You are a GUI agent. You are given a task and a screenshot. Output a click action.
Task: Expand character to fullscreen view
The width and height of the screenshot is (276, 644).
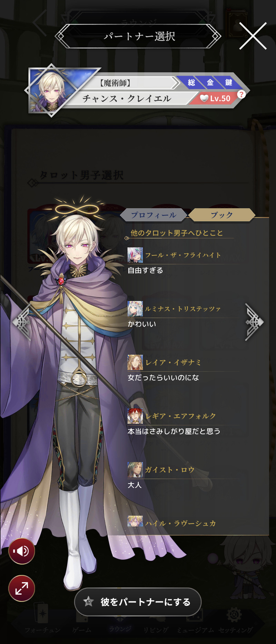coord(21,588)
